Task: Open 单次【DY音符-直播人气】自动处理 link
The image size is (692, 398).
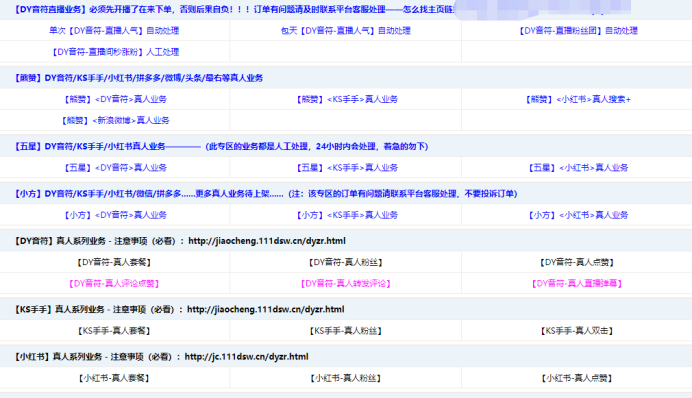Action: point(114,30)
